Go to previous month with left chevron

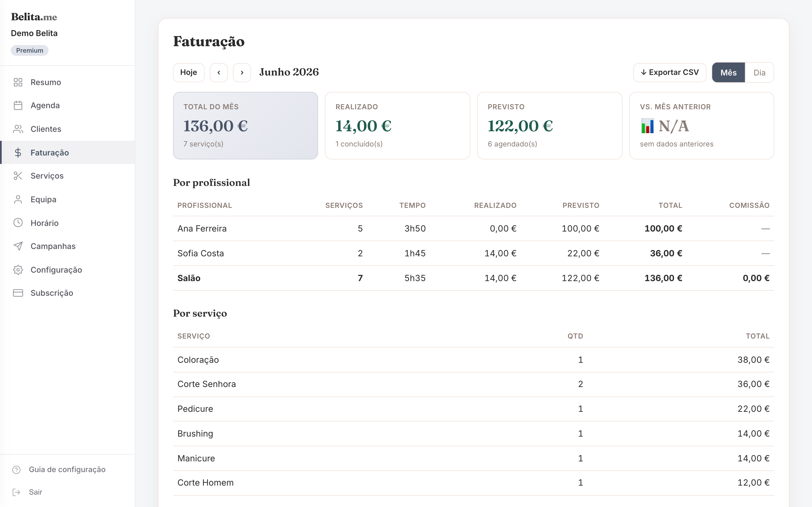point(219,72)
